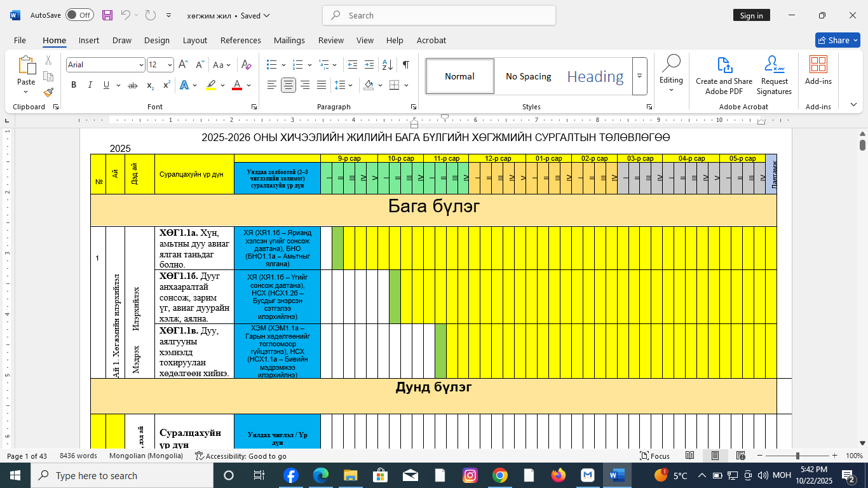The height and width of the screenshot is (488, 868).
Task: Toggle italic formatting
Action: [x=90, y=85]
